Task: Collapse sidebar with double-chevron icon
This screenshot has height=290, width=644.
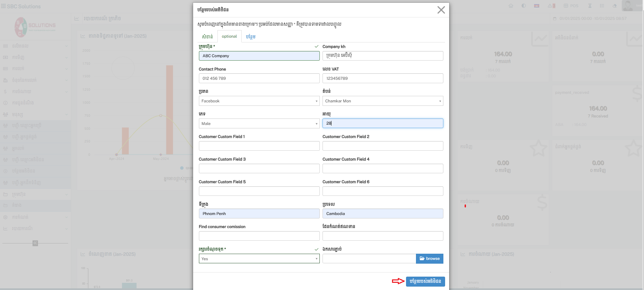Action: click(35, 243)
